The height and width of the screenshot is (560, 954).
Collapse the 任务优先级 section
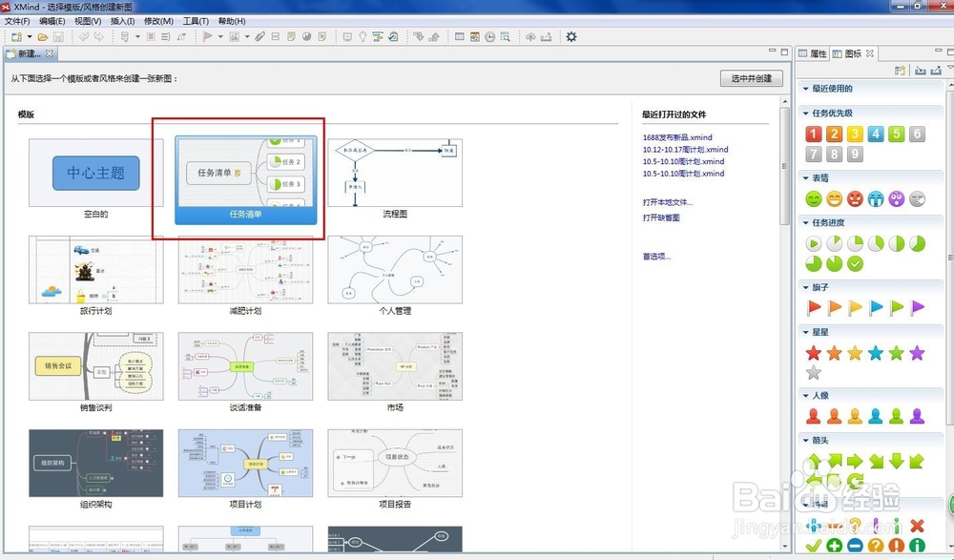tap(805, 114)
